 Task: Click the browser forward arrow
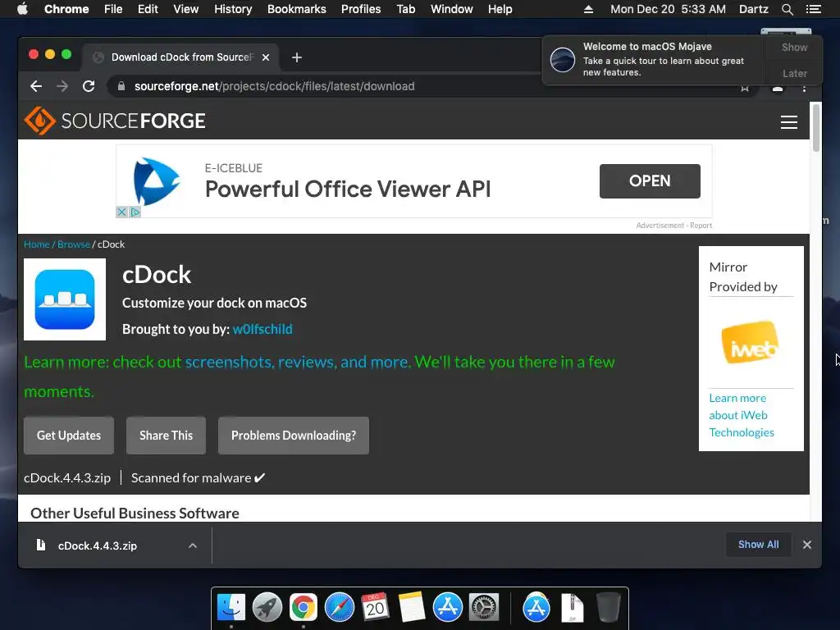pyautogui.click(x=62, y=86)
